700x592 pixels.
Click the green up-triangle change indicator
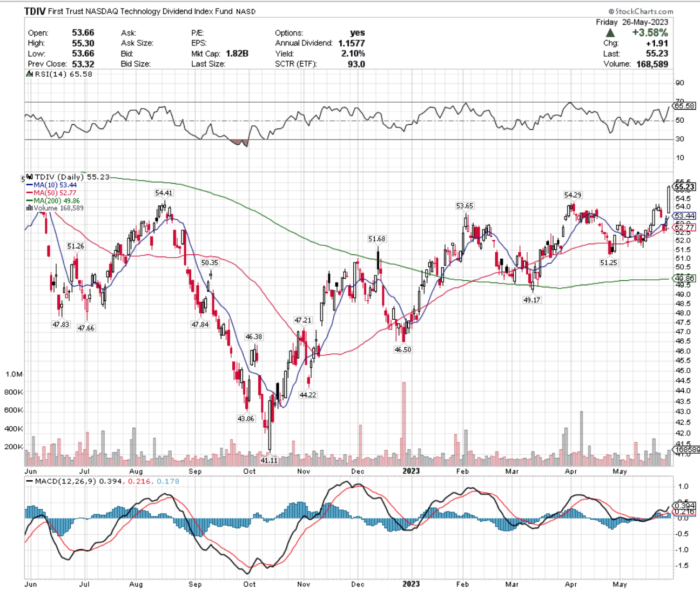[610, 33]
